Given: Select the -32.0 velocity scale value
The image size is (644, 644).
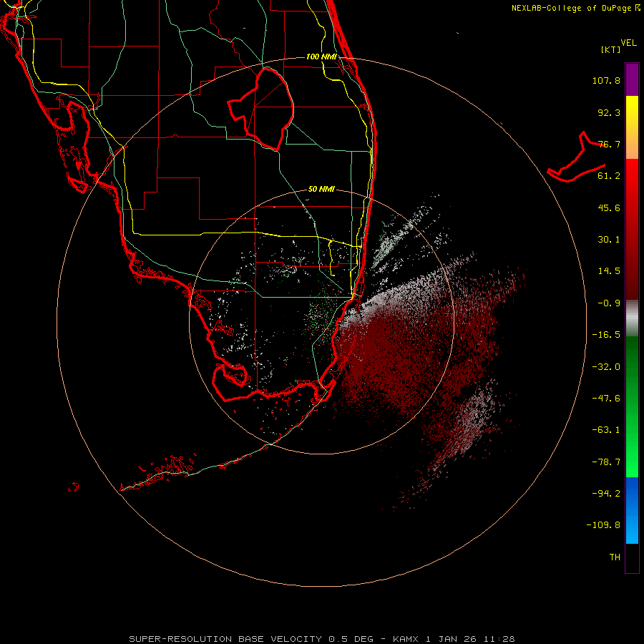Looking at the screenshot, I should pos(606,367).
